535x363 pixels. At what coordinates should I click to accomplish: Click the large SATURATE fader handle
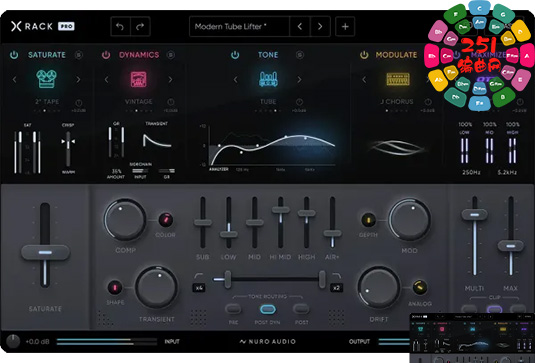tap(45, 252)
